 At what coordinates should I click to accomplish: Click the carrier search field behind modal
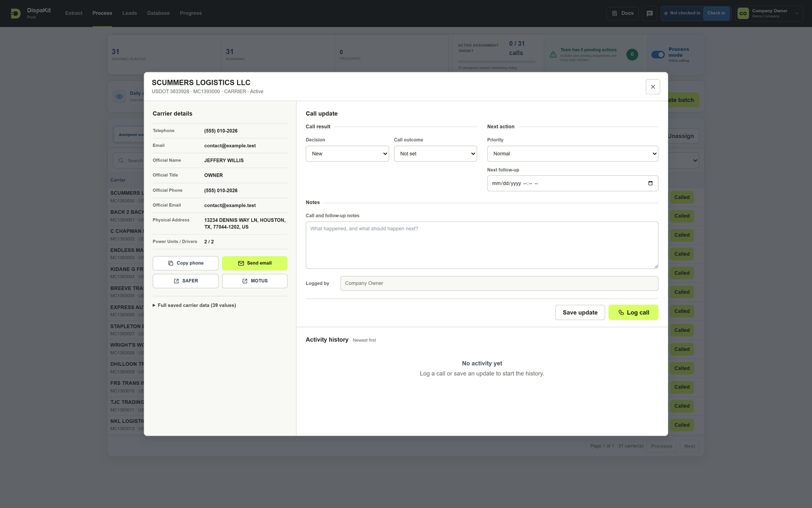point(129,161)
